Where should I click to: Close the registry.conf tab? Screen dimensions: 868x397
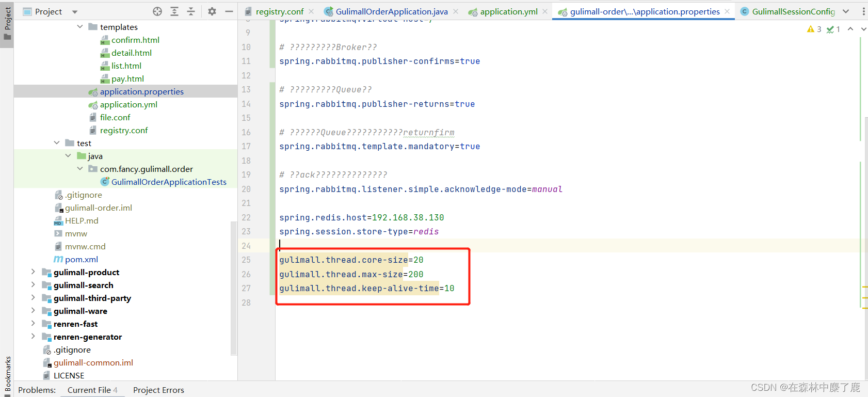[x=311, y=11]
